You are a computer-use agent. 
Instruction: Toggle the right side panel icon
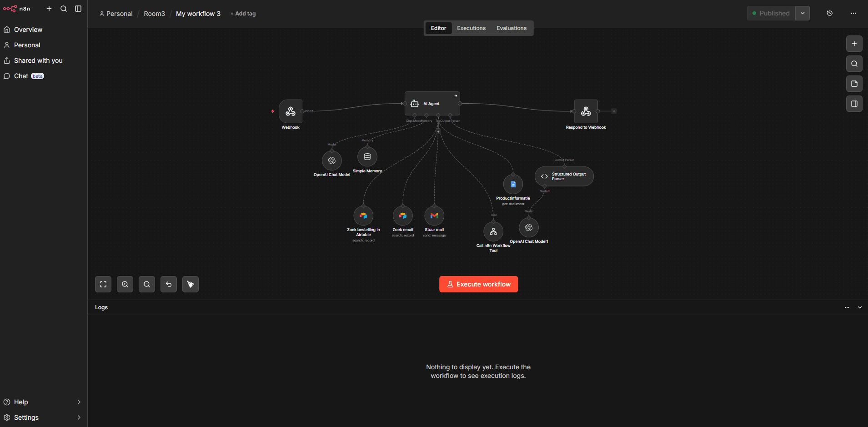coord(854,104)
